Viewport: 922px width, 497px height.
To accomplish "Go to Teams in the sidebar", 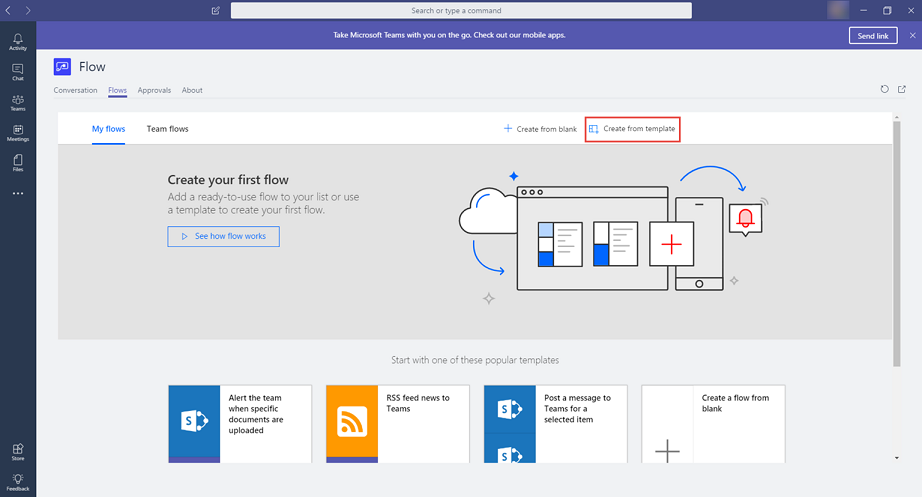I will [x=18, y=102].
